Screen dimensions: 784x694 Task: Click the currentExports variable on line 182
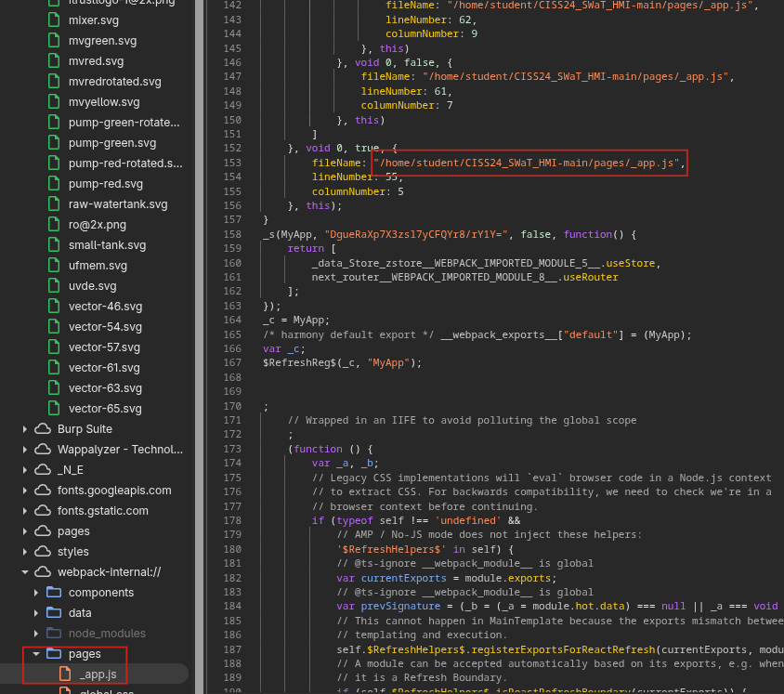pos(403,578)
